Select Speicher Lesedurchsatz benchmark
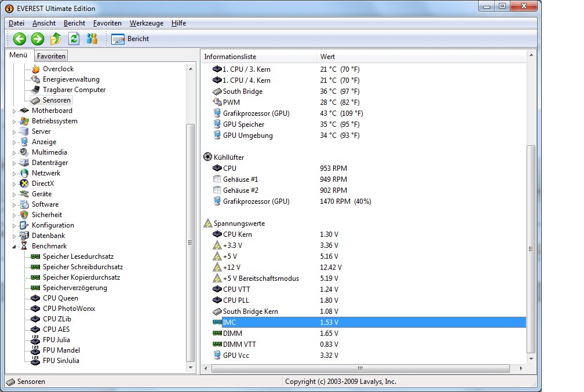This screenshot has width=584, height=392. (78, 257)
